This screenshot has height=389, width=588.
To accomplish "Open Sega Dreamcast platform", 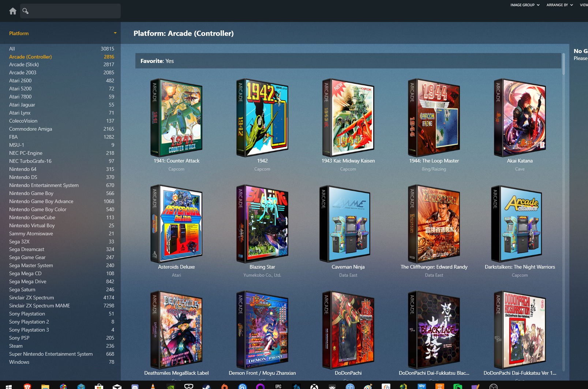I will pyautogui.click(x=61, y=249).
